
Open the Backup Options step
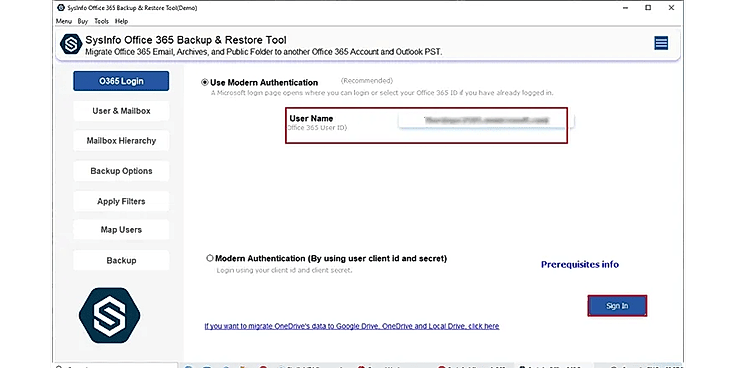tap(121, 171)
